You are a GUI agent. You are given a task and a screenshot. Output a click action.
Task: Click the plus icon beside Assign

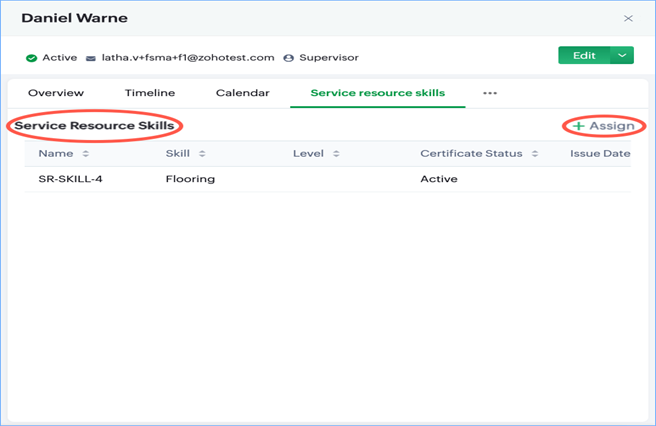[x=579, y=126]
